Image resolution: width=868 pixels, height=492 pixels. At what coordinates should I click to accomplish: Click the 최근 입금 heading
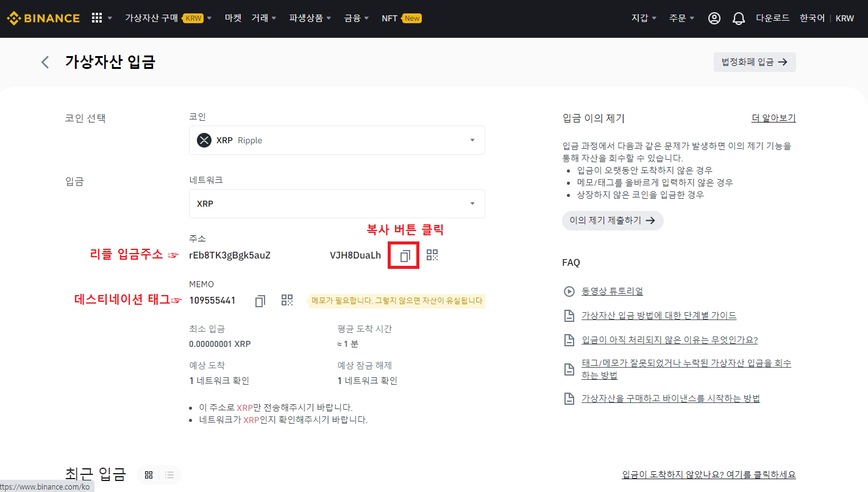tap(96, 474)
